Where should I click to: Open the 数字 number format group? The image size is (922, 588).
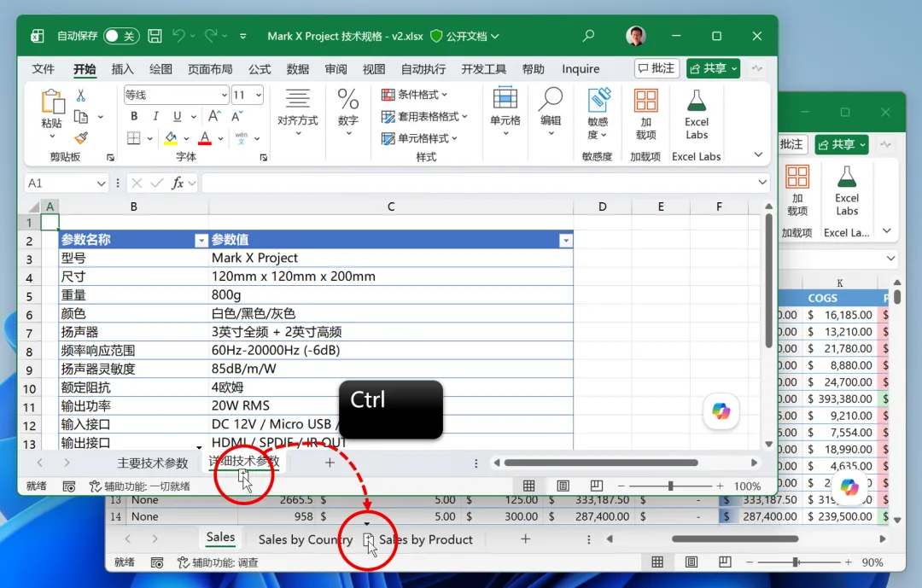(348, 113)
